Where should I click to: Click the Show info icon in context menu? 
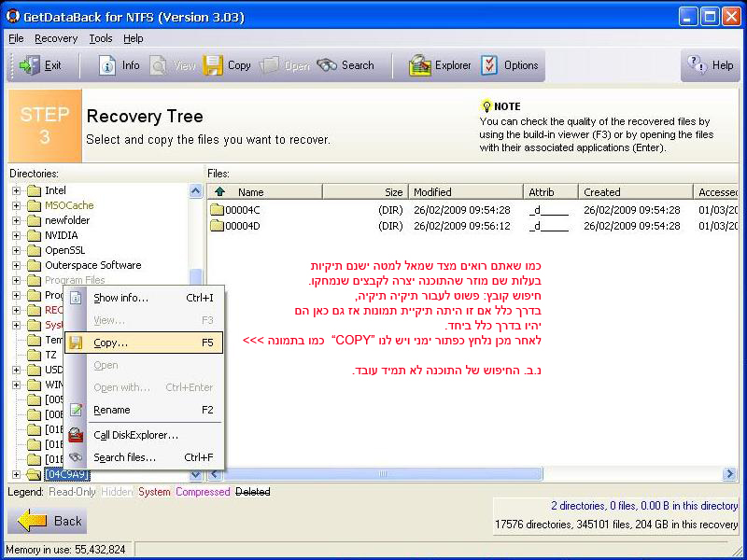point(77,298)
